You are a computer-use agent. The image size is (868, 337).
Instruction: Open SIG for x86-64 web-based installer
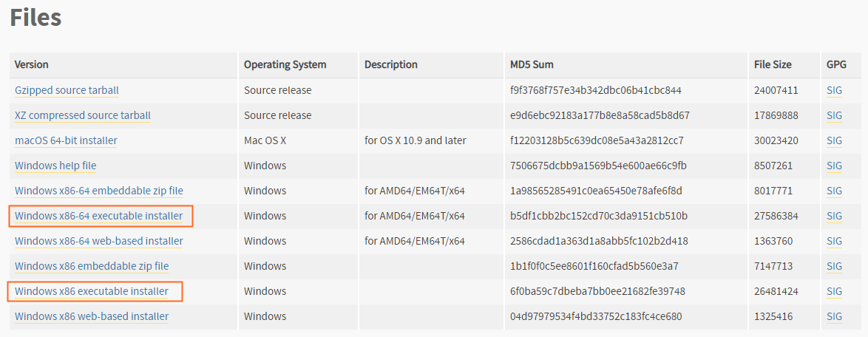pyautogui.click(x=834, y=241)
